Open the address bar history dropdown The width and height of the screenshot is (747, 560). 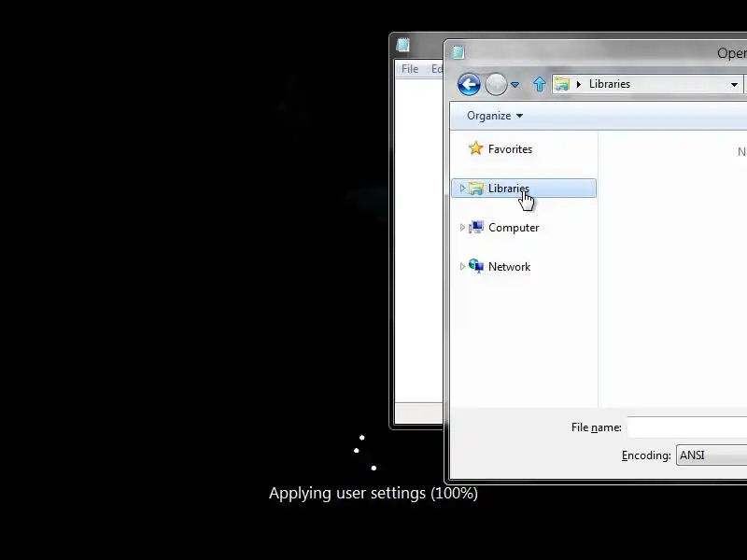point(734,85)
